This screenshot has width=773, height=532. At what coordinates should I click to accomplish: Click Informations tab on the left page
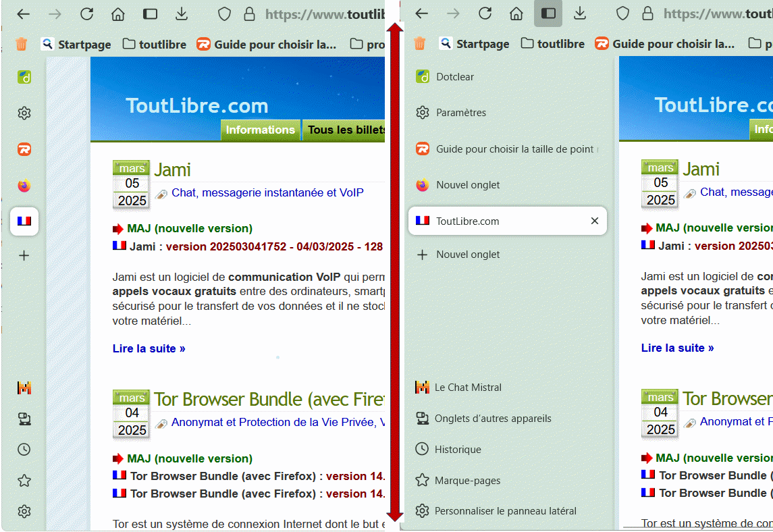tap(261, 130)
